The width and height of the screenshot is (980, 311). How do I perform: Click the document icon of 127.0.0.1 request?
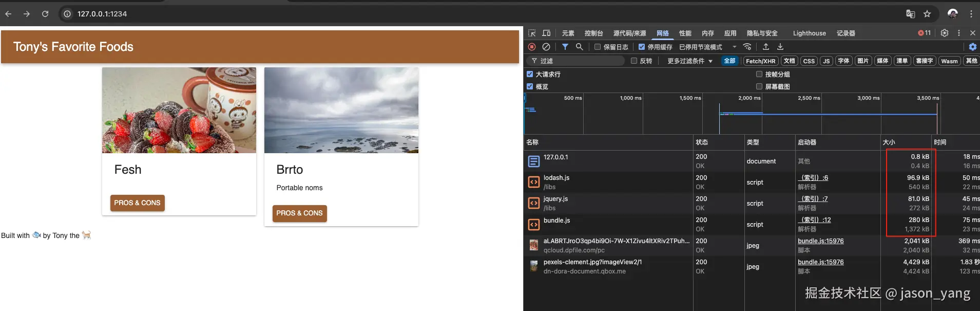point(534,161)
